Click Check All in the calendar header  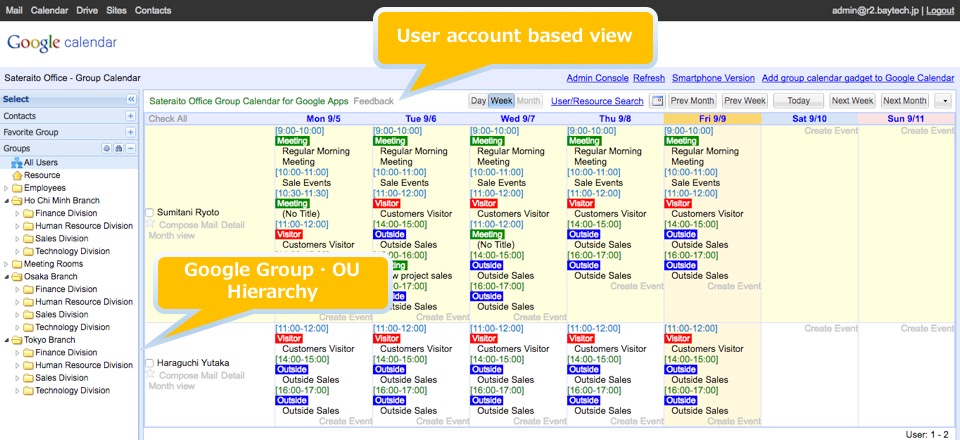click(x=168, y=119)
